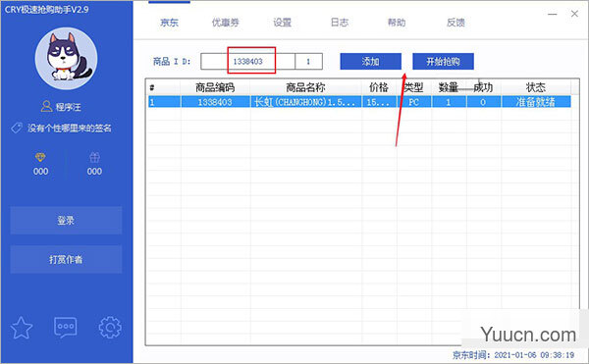Click the 开始抢购 button
Image resolution: width=589 pixels, height=364 pixels.
[x=444, y=61]
